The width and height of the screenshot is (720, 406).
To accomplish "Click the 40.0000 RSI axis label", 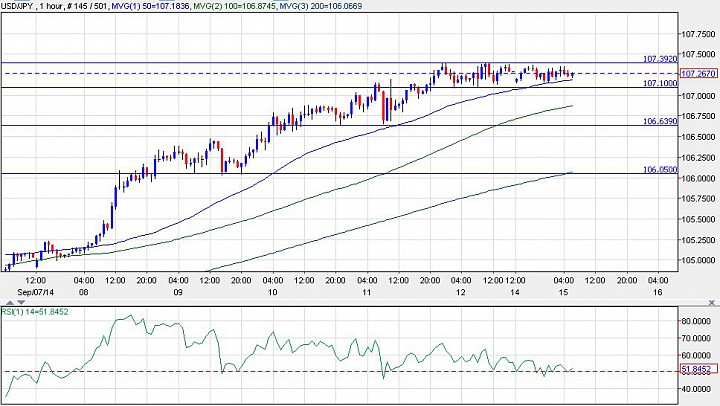I will [x=696, y=389].
